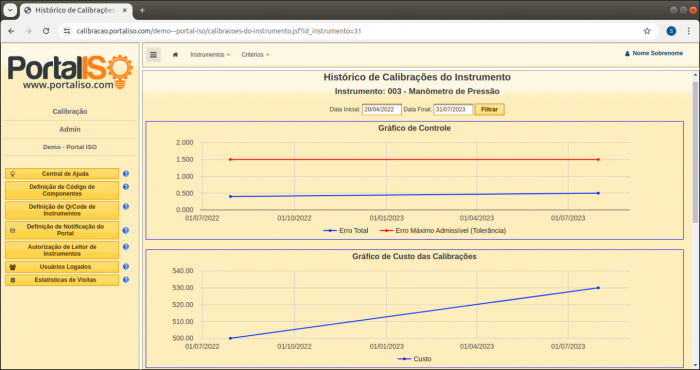Toggle Custo series in cost chart legend
The width and height of the screenshot is (700, 370).
pos(414,359)
